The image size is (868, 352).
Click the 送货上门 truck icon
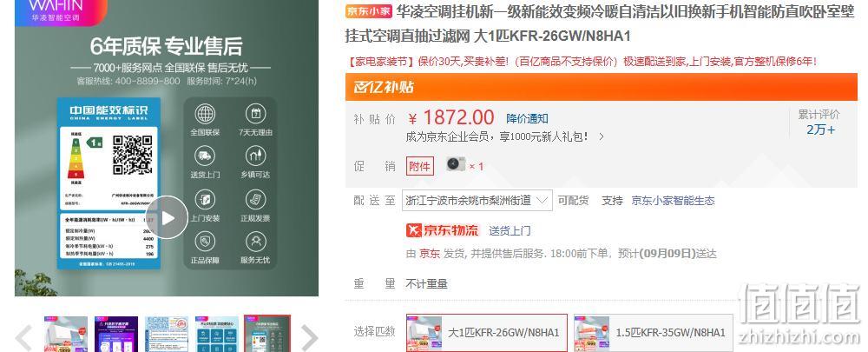pos(205,156)
